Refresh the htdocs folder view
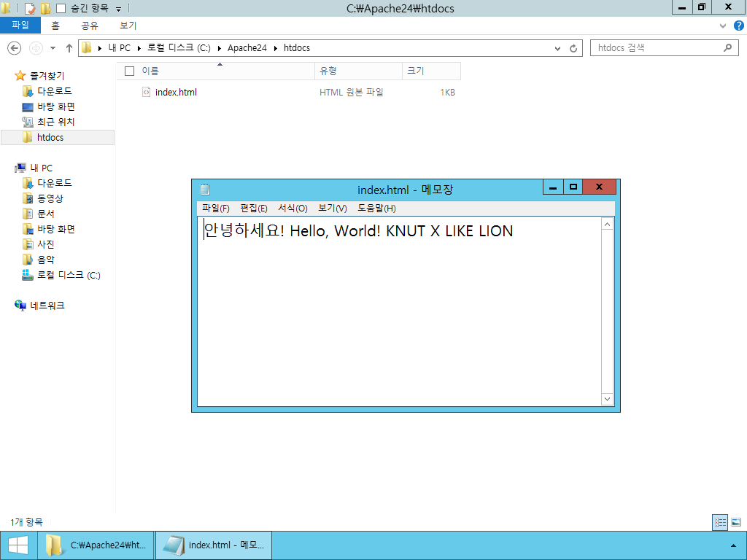This screenshot has width=747, height=560. point(573,48)
